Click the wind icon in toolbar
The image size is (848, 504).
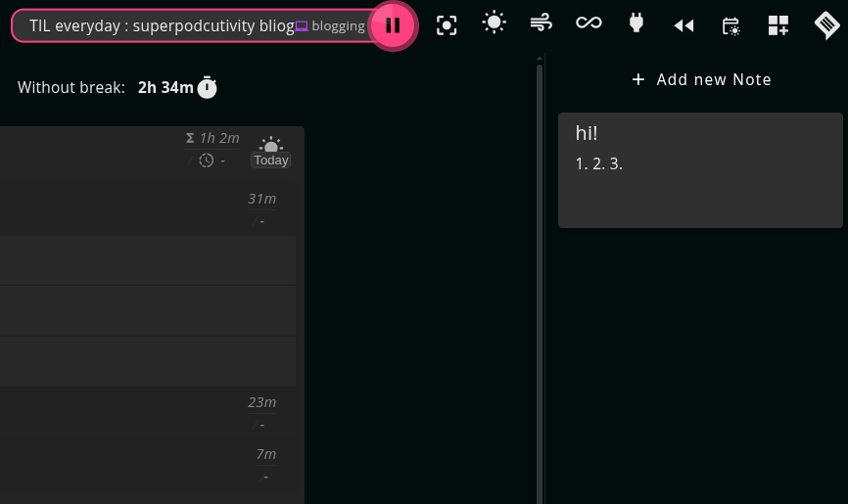tap(541, 23)
